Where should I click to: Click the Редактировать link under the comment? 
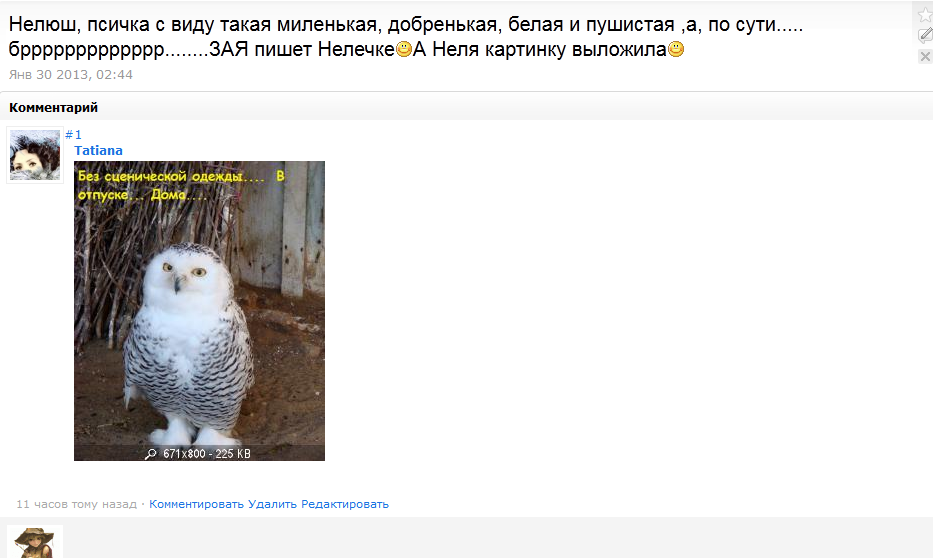(345, 504)
